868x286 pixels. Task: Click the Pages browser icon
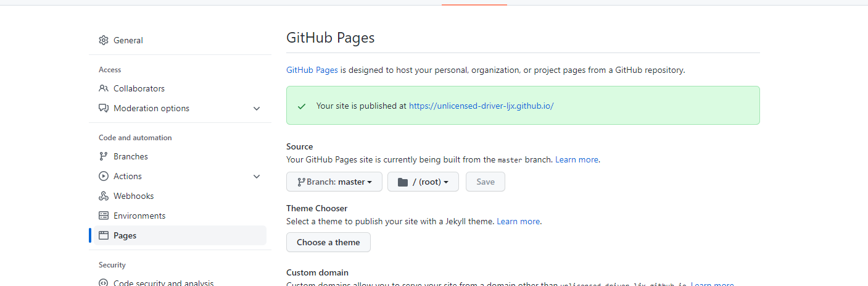(104, 235)
